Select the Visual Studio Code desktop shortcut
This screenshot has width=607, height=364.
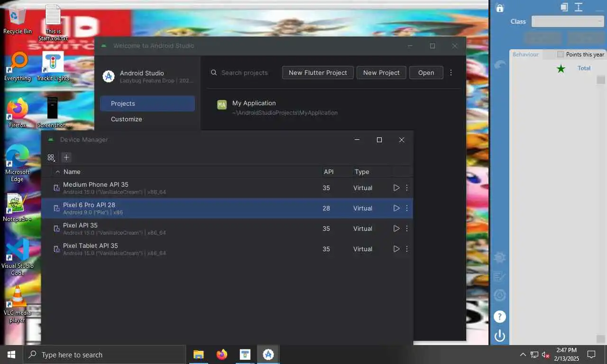(x=18, y=257)
